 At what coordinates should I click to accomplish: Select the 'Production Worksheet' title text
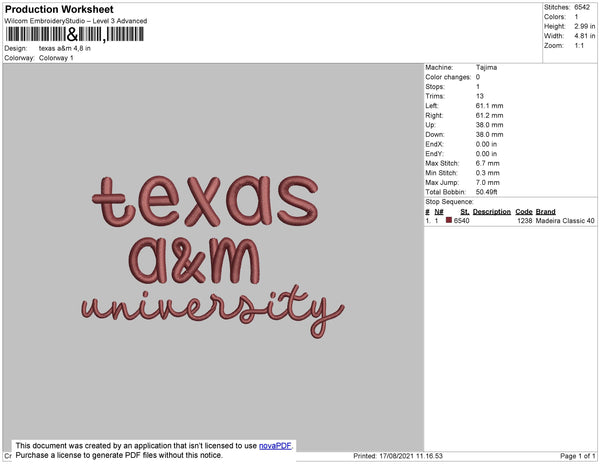(x=59, y=10)
